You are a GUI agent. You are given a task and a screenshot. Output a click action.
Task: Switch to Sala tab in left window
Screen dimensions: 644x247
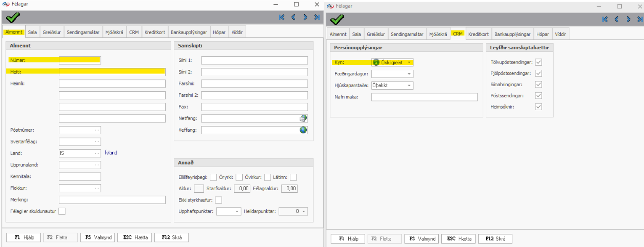[x=32, y=32]
